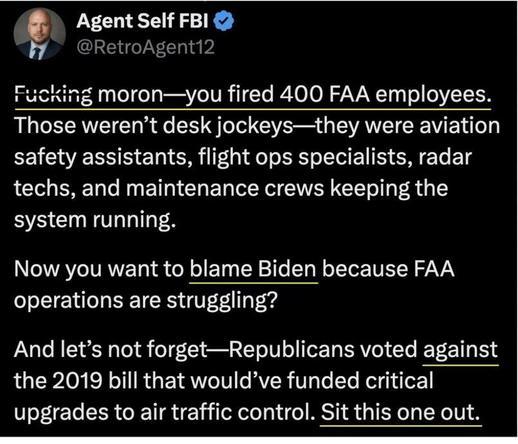Click 'Now you want to' text

click(99, 269)
